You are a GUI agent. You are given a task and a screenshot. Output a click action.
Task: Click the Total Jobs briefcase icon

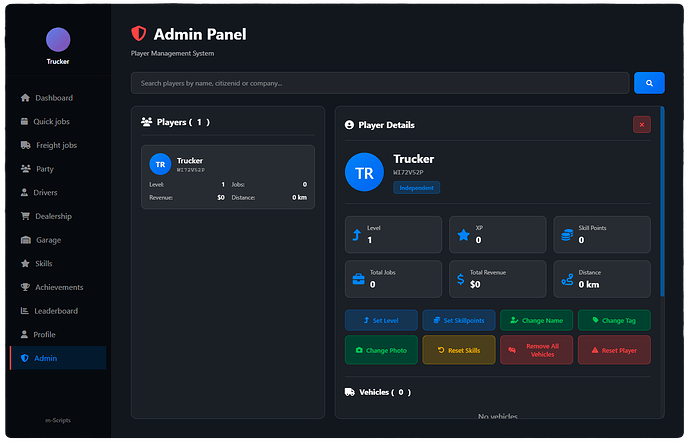[x=358, y=279]
